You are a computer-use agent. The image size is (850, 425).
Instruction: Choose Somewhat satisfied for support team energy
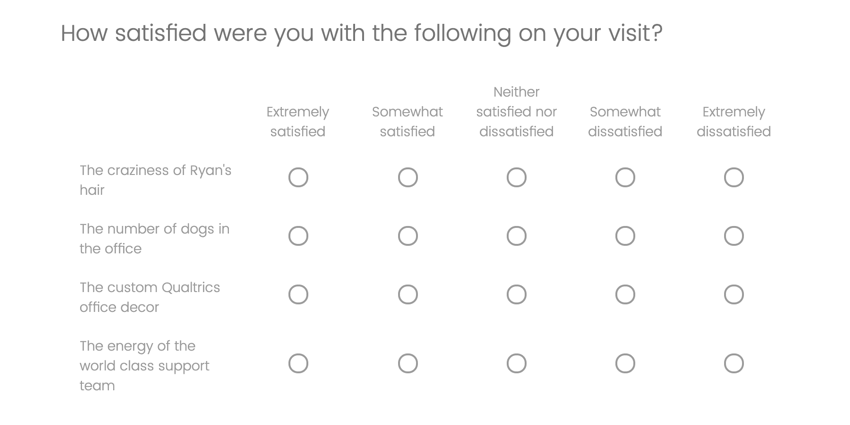pyautogui.click(x=407, y=363)
